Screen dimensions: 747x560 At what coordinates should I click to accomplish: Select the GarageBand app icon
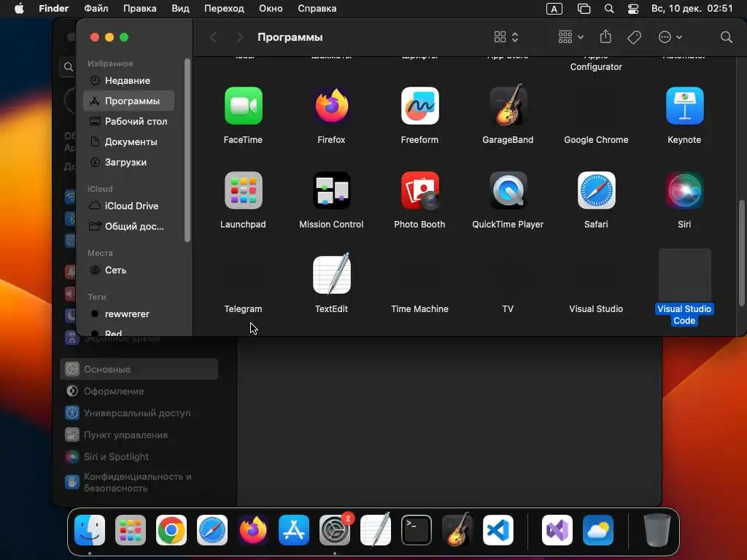(x=508, y=105)
